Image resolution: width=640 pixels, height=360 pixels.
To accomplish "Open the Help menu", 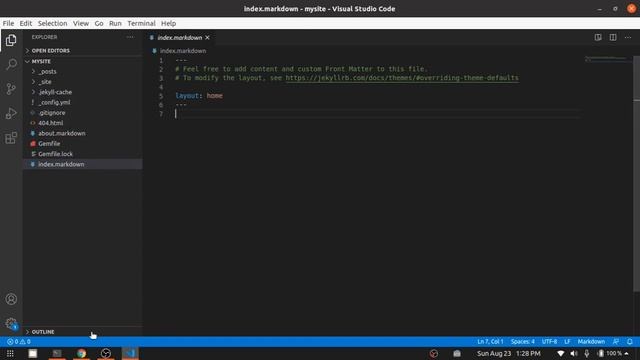I will coord(168,23).
